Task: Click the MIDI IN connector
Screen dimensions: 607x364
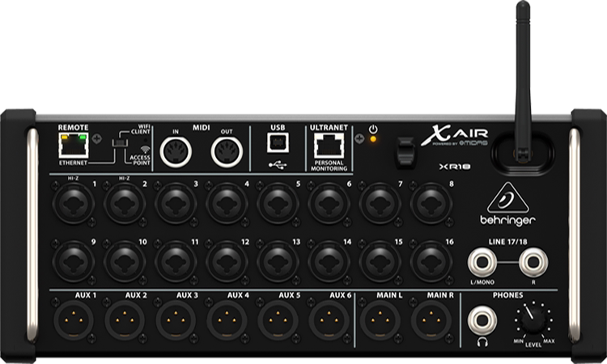Action: point(176,151)
